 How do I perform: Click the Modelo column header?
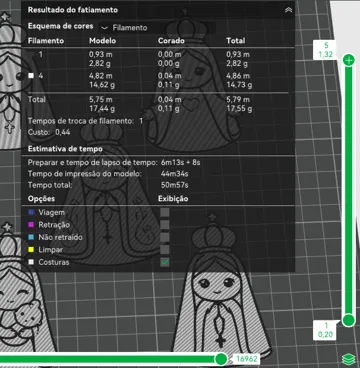(x=103, y=41)
